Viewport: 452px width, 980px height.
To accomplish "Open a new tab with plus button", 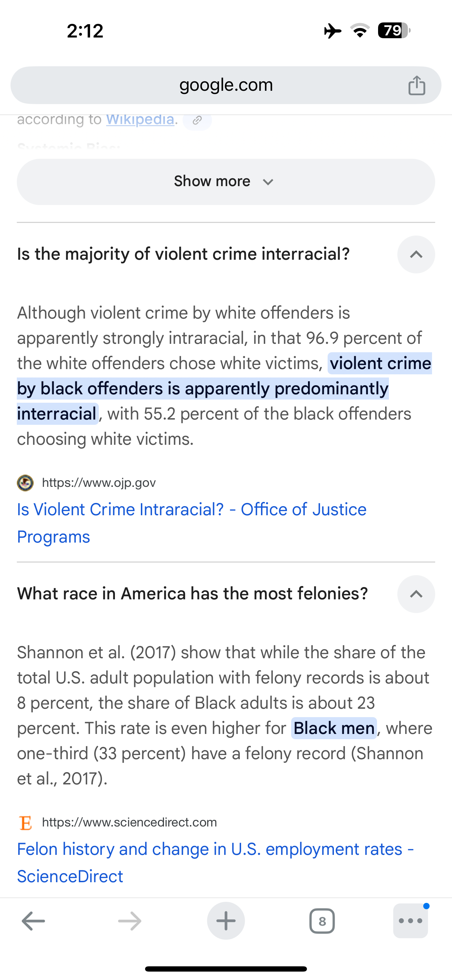I will (226, 921).
